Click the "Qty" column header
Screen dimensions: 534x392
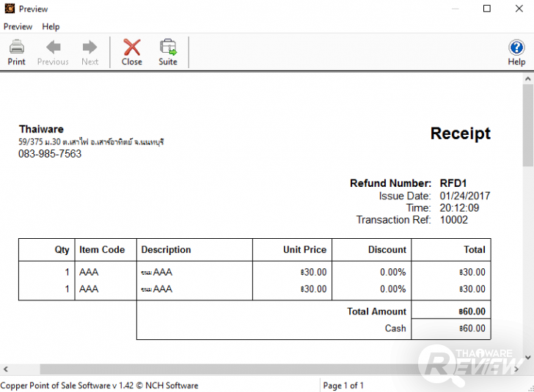point(62,250)
